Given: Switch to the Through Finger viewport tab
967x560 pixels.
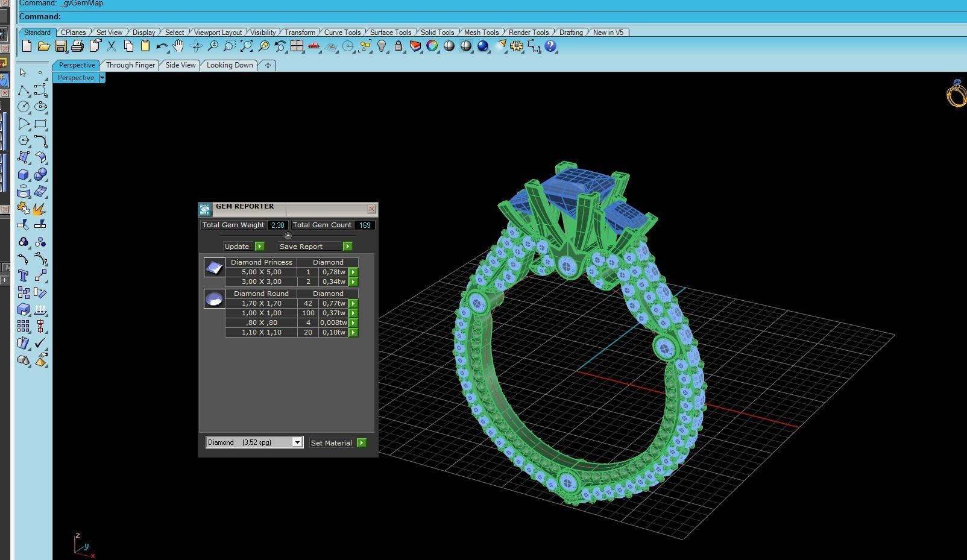Looking at the screenshot, I should (130, 65).
